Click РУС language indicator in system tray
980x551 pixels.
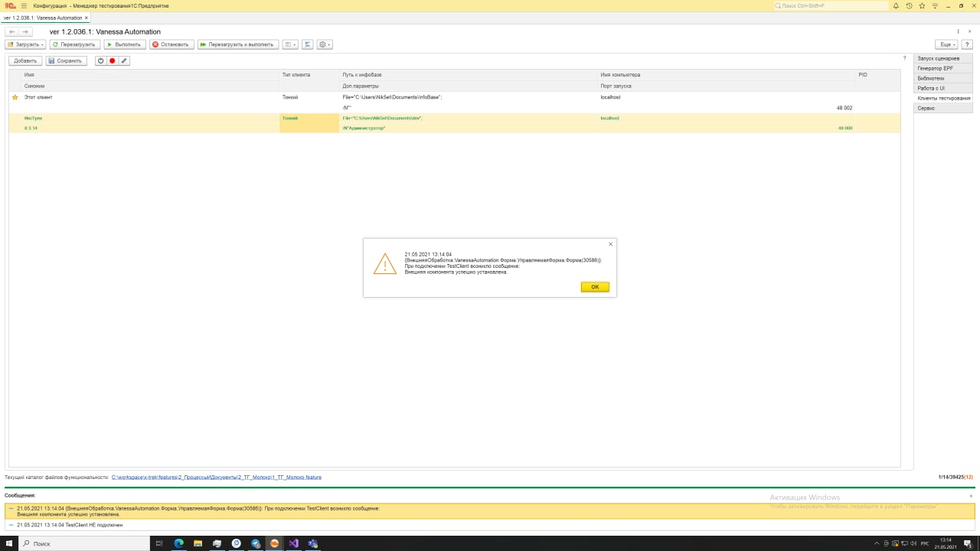coord(924,543)
